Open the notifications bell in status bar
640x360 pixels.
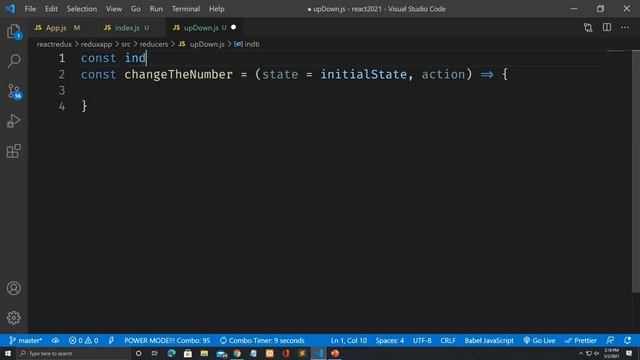(627, 340)
